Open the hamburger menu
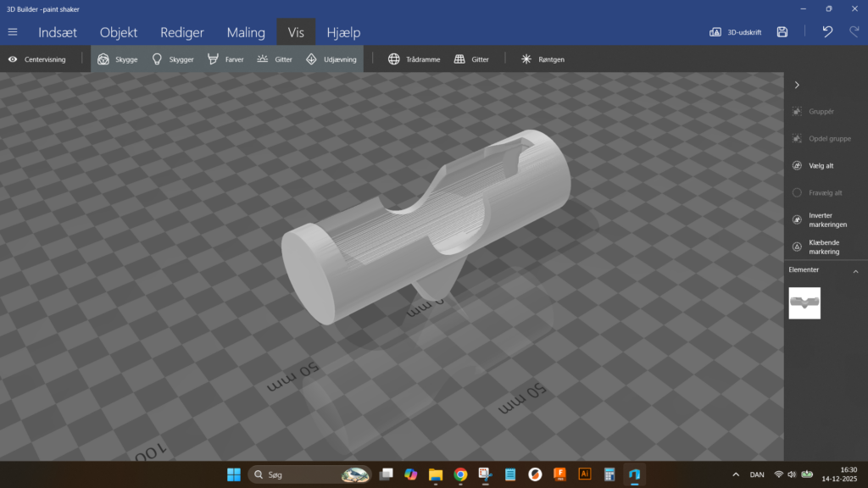This screenshot has width=868, height=488. point(13,32)
